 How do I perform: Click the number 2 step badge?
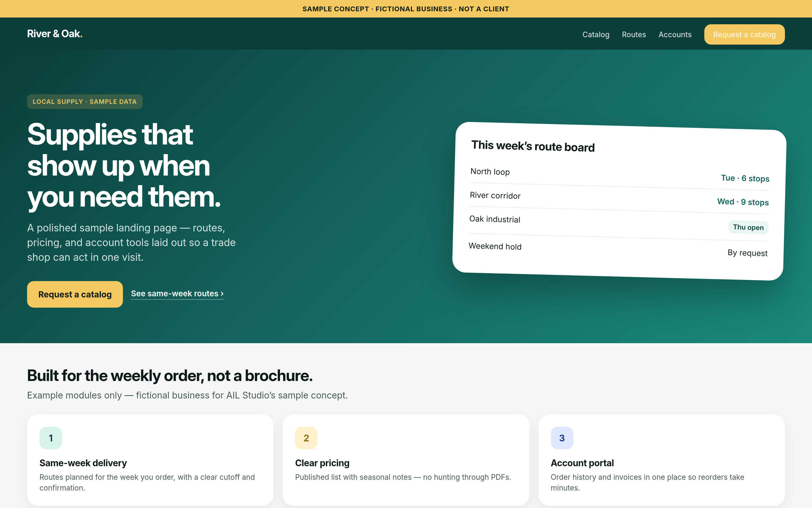point(306,438)
